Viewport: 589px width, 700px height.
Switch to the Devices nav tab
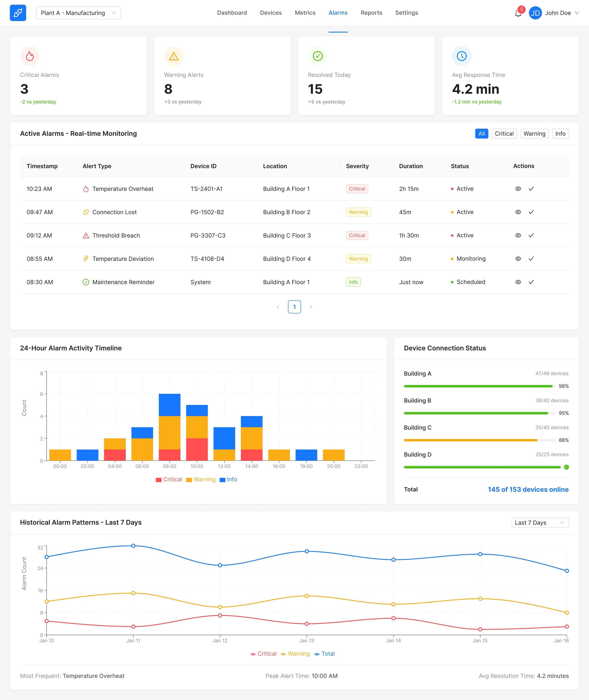[x=271, y=13]
